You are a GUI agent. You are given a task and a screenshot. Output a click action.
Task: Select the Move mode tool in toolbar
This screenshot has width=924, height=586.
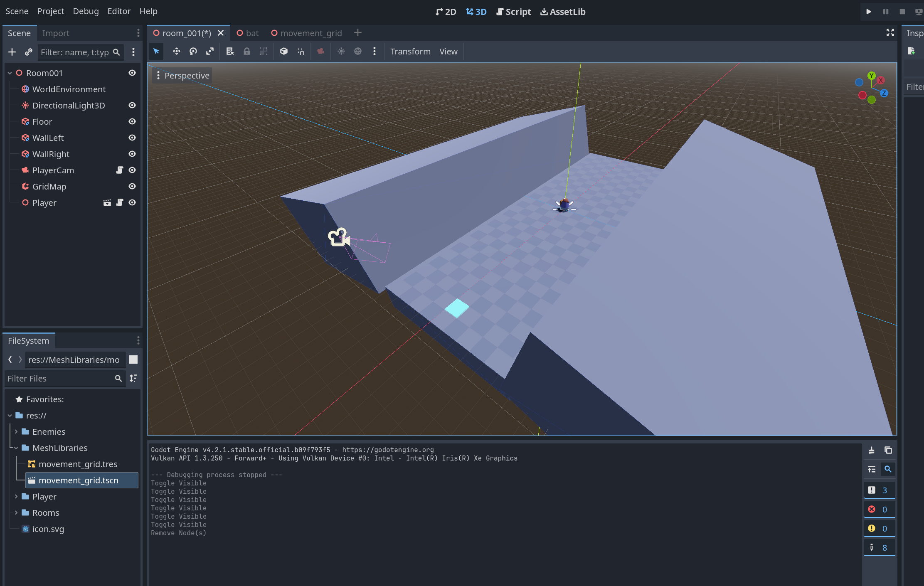coord(177,52)
